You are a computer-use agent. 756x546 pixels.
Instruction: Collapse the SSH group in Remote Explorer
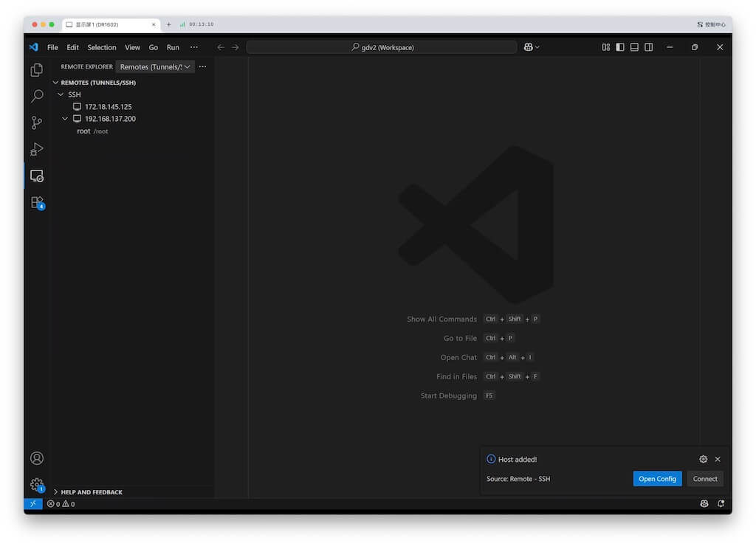click(x=61, y=94)
